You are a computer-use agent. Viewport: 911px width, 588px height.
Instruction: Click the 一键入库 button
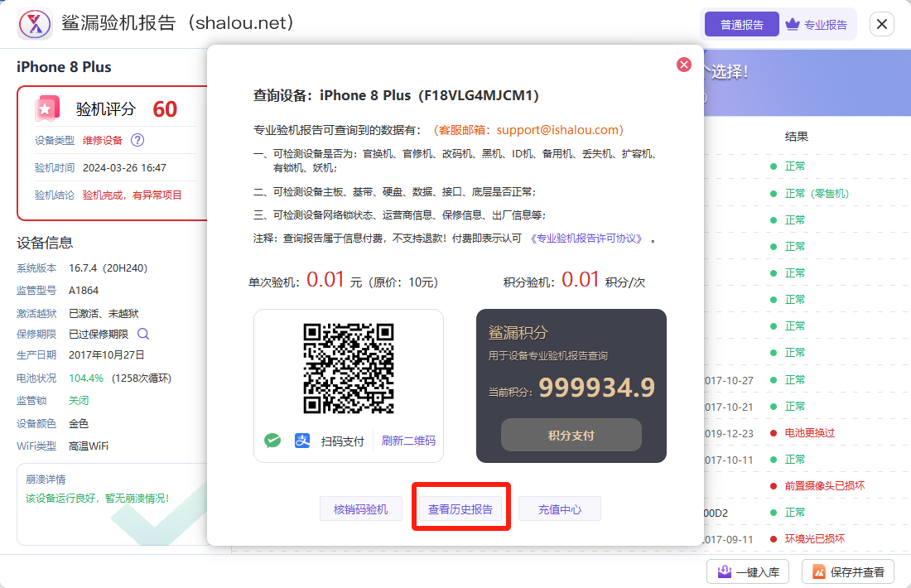pos(748,571)
